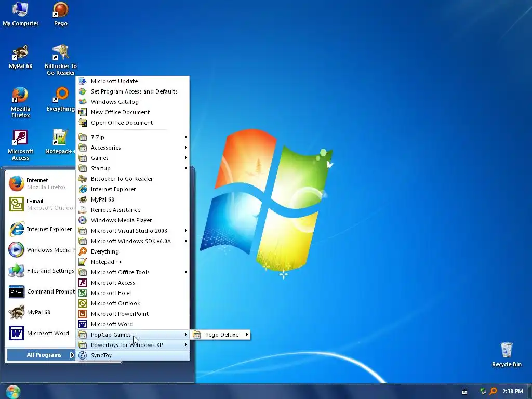Click Outlook icon in Start menu E-mail entry
This screenshot has width=532, height=399.
pos(16,204)
